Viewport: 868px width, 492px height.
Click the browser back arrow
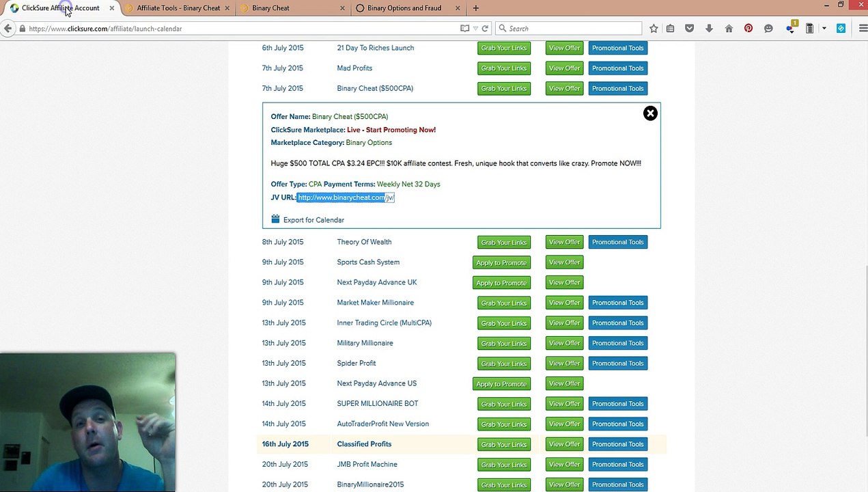8,29
